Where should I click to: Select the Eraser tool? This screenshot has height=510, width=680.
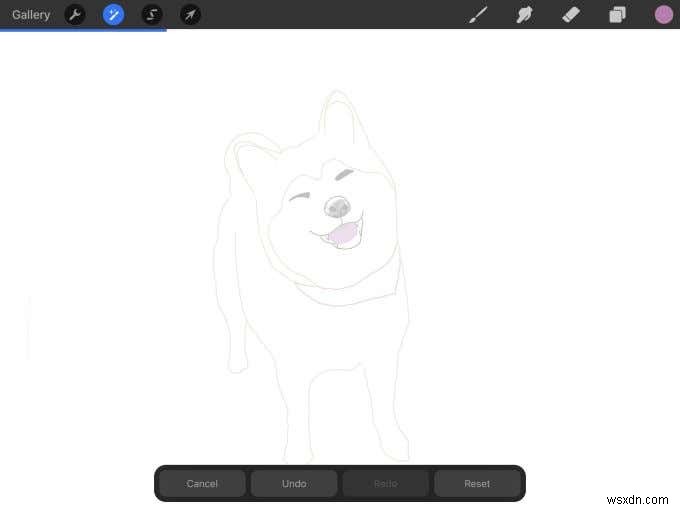(x=571, y=15)
